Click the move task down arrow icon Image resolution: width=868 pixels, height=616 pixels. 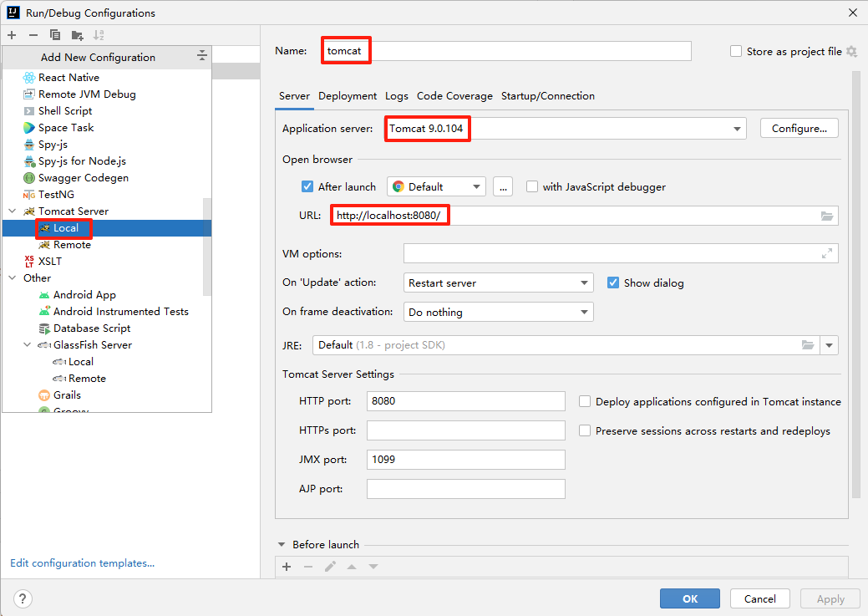(373, 567)
